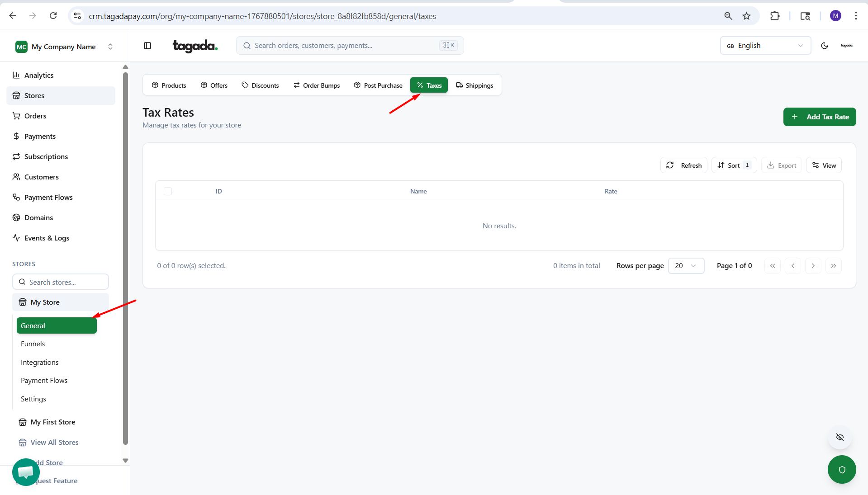Image resolution: width=868 pixels, height=495 pixels.
Task: Expand the Rows per page dropdown
Action: coord(686,266)
